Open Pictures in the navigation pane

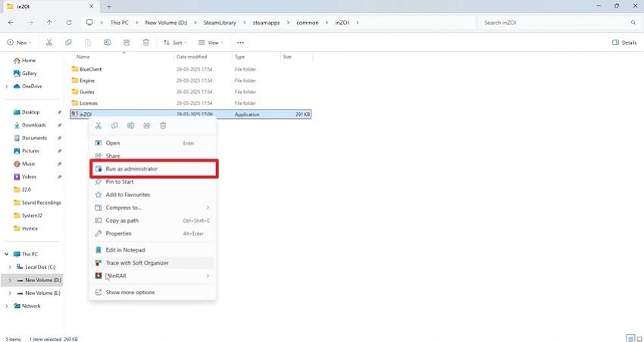(x=30, y=151)
